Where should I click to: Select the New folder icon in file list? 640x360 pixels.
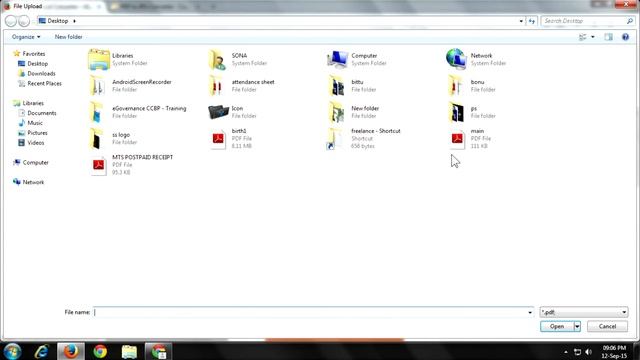tap(337, 112)
